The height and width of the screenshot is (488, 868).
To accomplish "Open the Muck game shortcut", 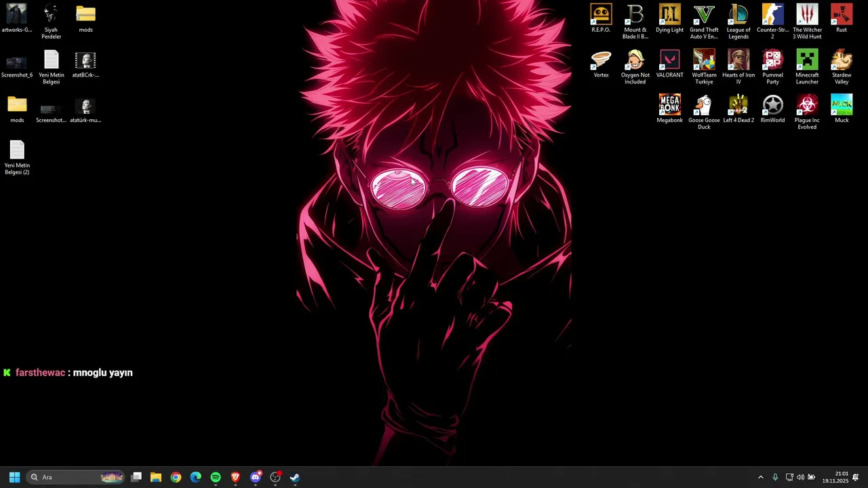I will click(x=842, y=110).
